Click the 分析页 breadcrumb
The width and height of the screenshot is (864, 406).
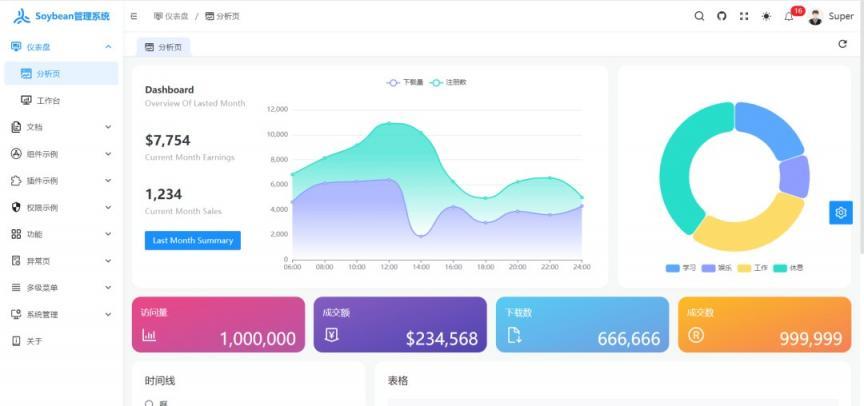click(222, 17)
